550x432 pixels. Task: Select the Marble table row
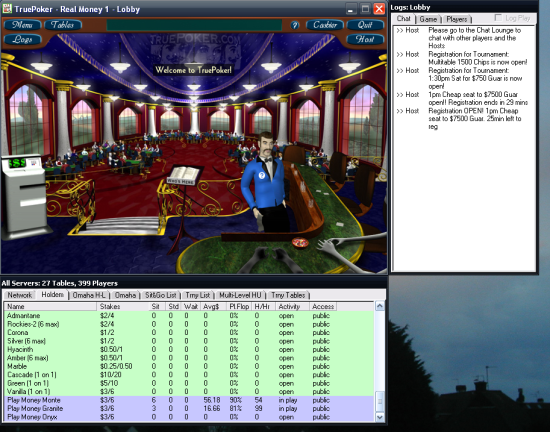pos(189,366)
